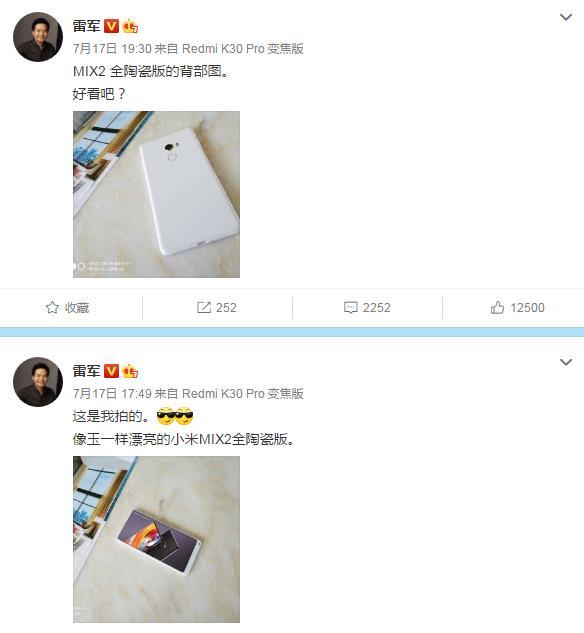The height and width of the screenshot is (633, 584).
Task: Open the 雷军 username link on second post
Action: click(x=86, y=371)
